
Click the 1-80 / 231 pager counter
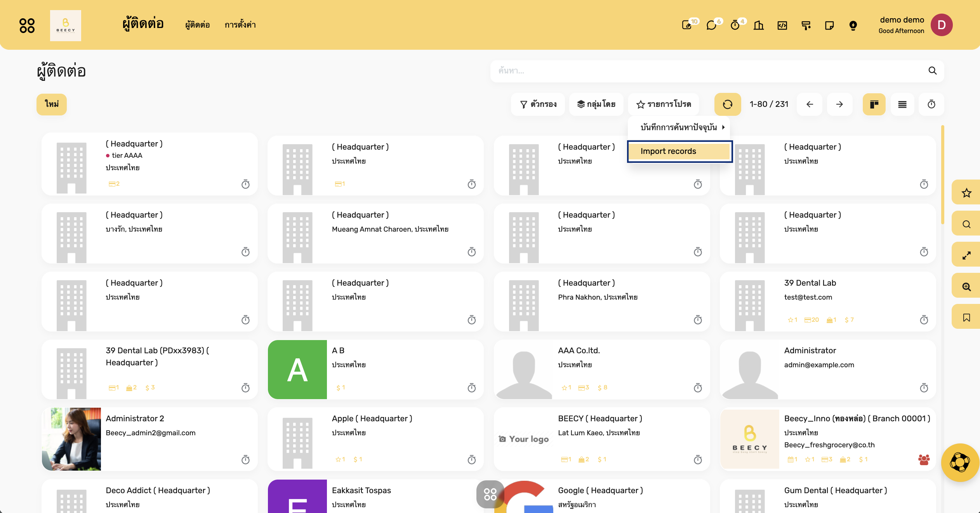(769, 104)
